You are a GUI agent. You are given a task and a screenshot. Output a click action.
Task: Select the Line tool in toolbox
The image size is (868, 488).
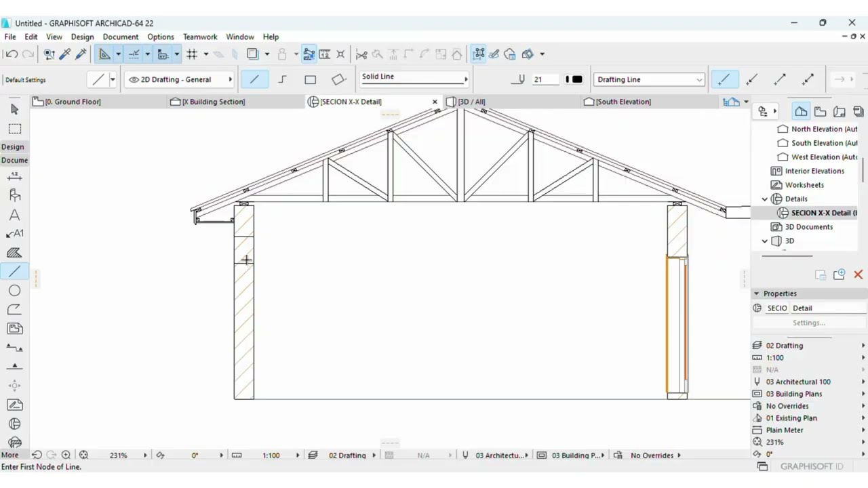pyautogui.click(x=15, y=271)
